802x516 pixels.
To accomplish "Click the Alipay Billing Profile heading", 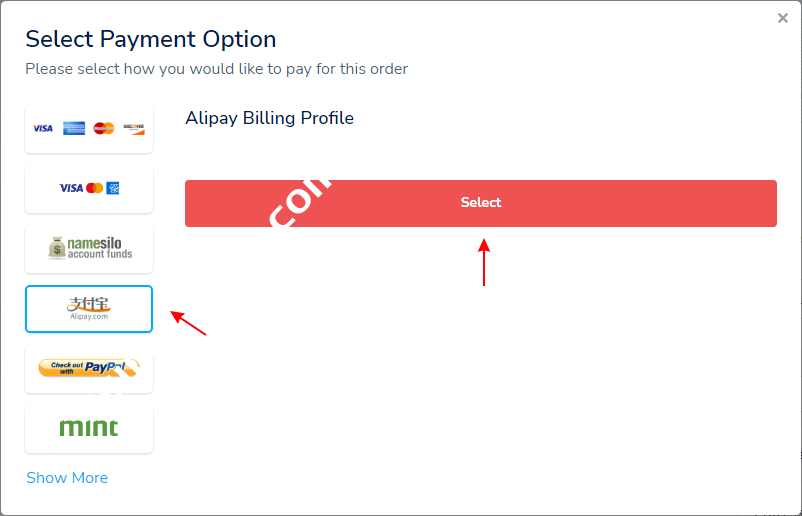I will coord(269,118).
